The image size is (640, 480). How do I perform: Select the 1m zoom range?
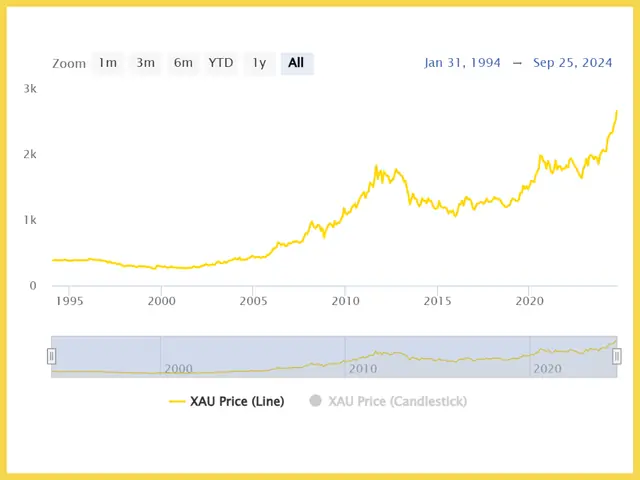[x=108, y=63]
